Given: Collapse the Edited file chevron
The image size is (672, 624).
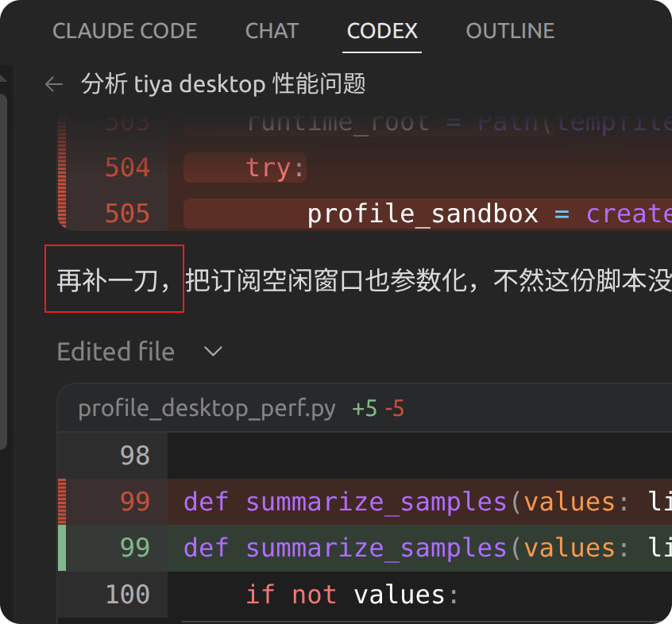Looking at the screenshot, I should [x=213, y=352].
